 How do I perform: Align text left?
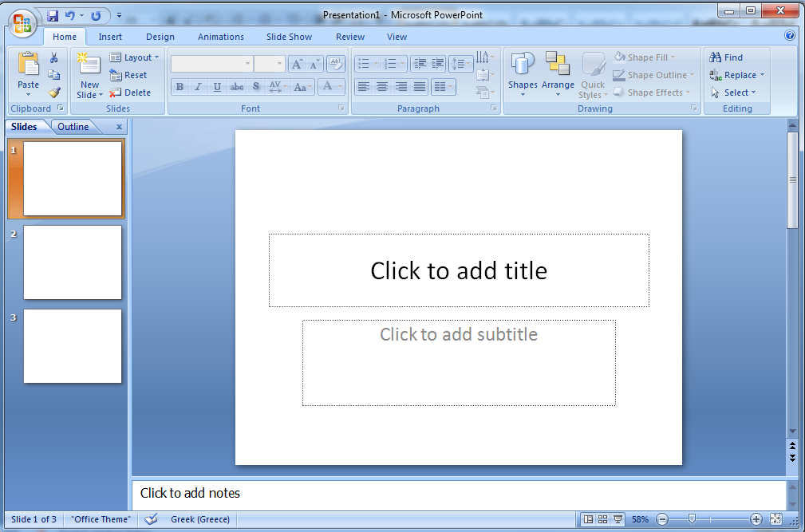point(363,87)
